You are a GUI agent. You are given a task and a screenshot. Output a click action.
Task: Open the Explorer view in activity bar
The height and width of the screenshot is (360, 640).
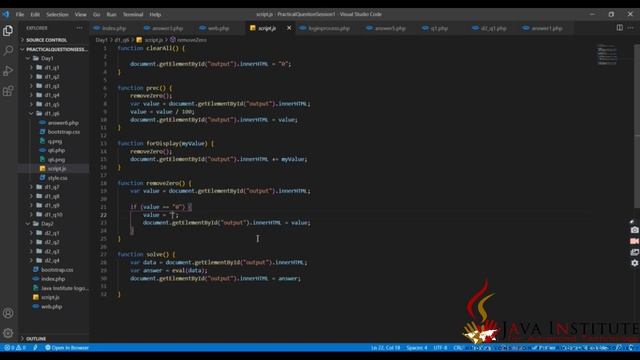tap(8, 31)
